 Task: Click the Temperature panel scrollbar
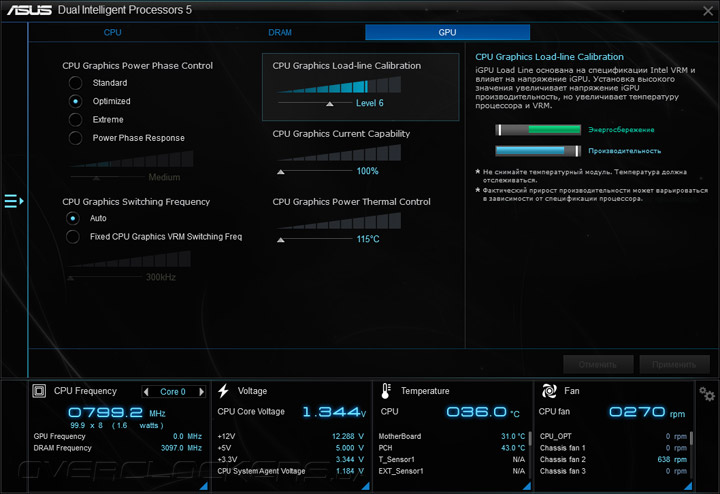coord(530,438)
